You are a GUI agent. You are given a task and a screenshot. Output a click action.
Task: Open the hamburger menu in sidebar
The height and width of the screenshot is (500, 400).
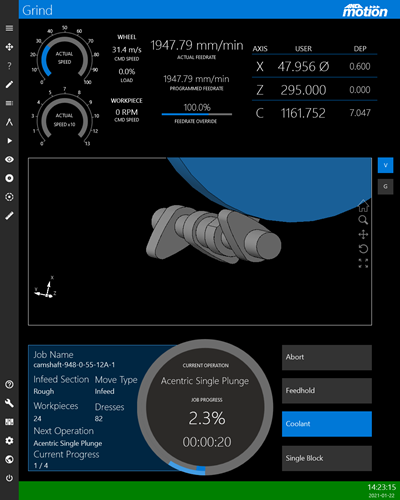coord(9,28)
